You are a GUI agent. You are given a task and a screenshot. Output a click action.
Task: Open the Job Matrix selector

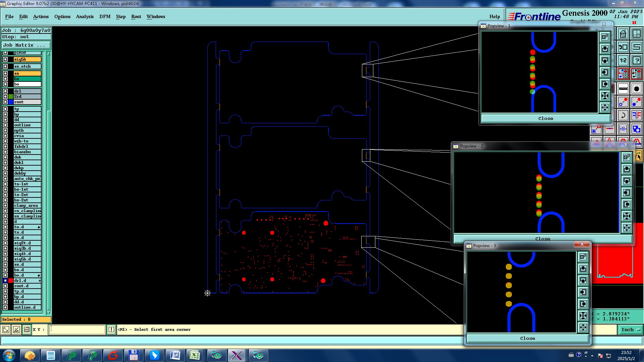click(26, 45)
